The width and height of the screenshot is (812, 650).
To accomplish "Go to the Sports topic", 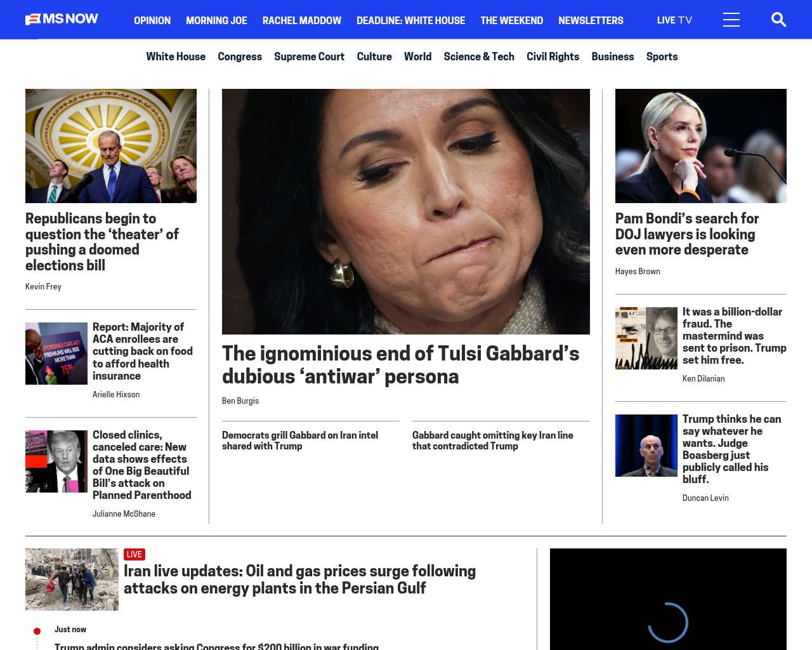I will [662, 56].
